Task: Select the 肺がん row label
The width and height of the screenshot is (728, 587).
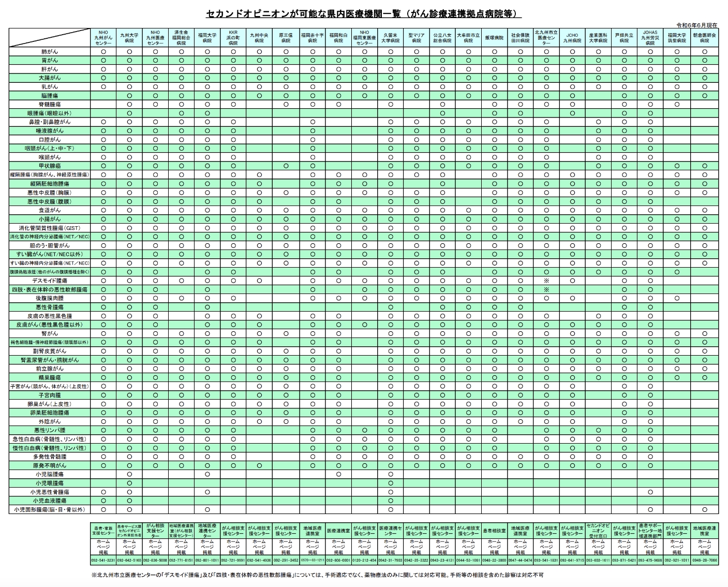Action: (x=50, y=52)
